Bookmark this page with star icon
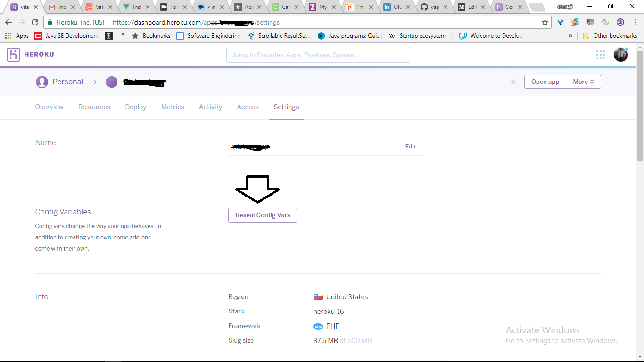 [x=545, y=22]
